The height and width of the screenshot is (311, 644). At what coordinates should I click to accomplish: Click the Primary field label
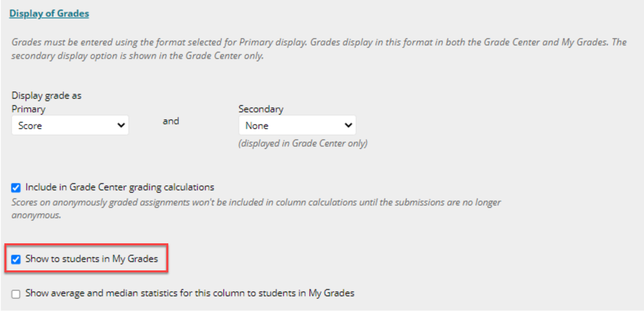[28, 109]
